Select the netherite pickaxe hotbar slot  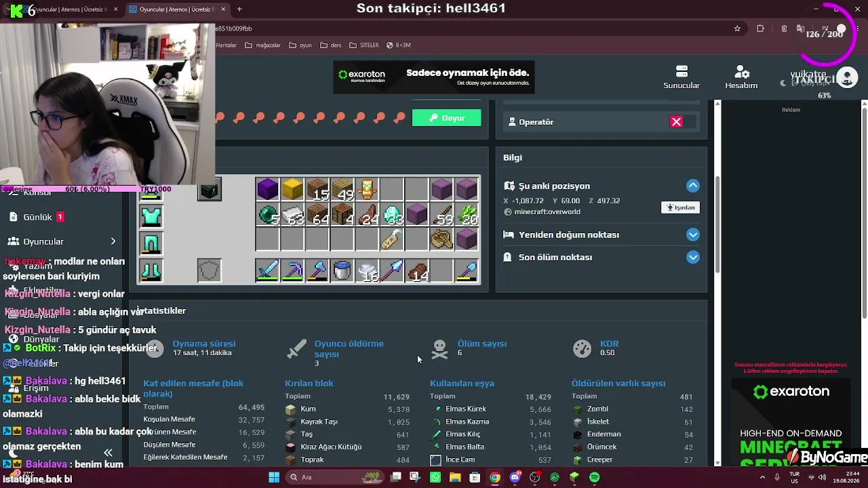(292, 270)
